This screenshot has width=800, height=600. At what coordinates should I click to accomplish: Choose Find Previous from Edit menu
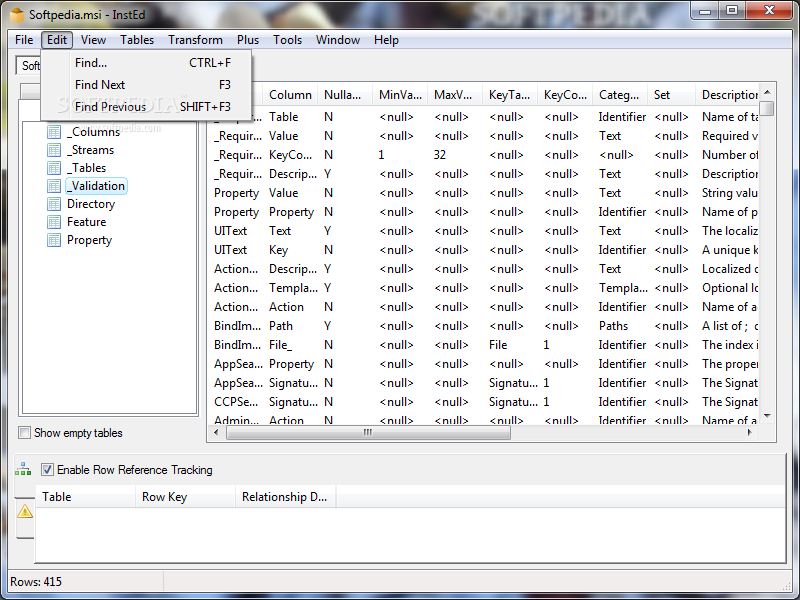click(146, 107)
